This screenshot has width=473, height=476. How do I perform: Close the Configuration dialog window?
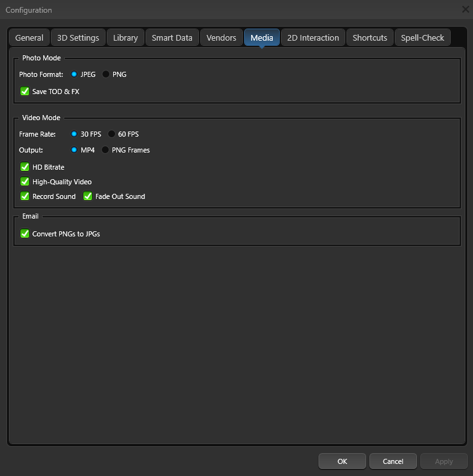click(x=465, y=9)
